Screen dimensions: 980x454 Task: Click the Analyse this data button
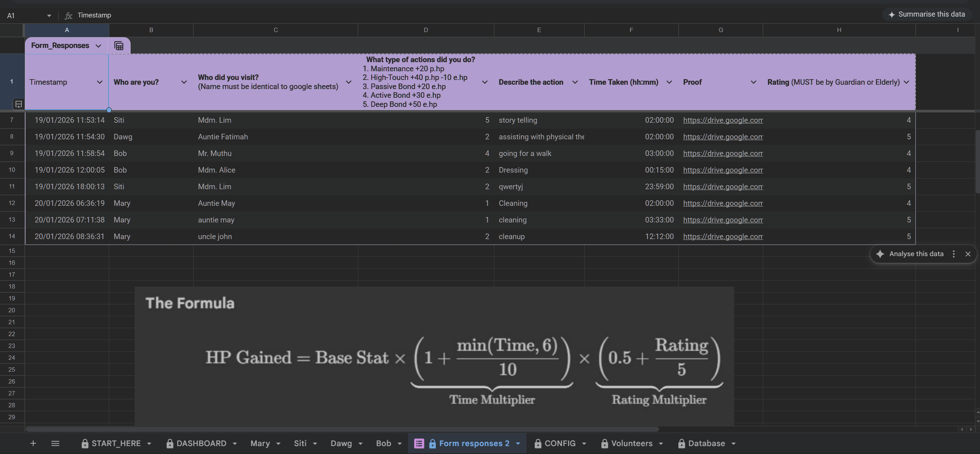coord(916,254)
